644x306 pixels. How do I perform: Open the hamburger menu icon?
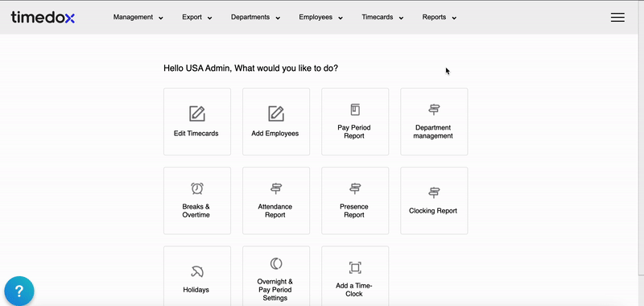[x=617, y=17]
